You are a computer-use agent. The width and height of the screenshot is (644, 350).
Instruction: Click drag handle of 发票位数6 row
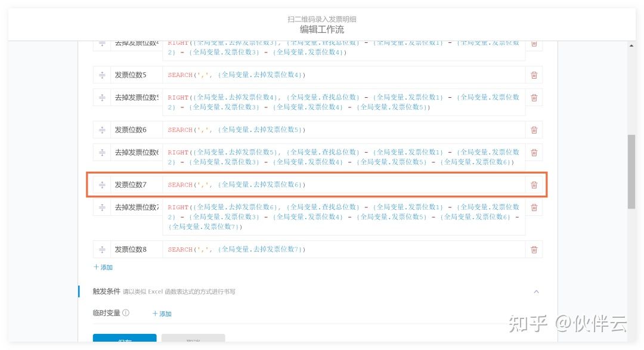click(x=102, y=130)
